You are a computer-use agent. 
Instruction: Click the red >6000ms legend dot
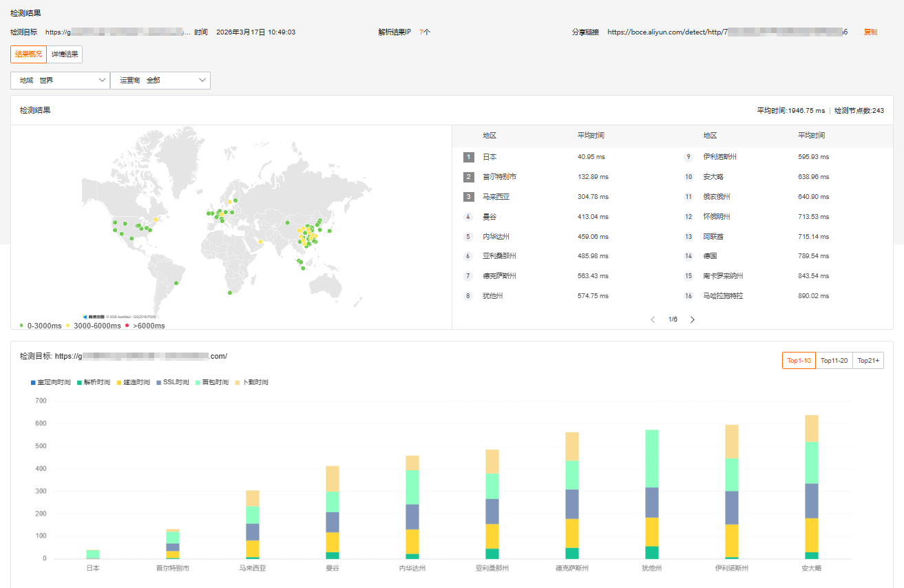coord(127,326)
